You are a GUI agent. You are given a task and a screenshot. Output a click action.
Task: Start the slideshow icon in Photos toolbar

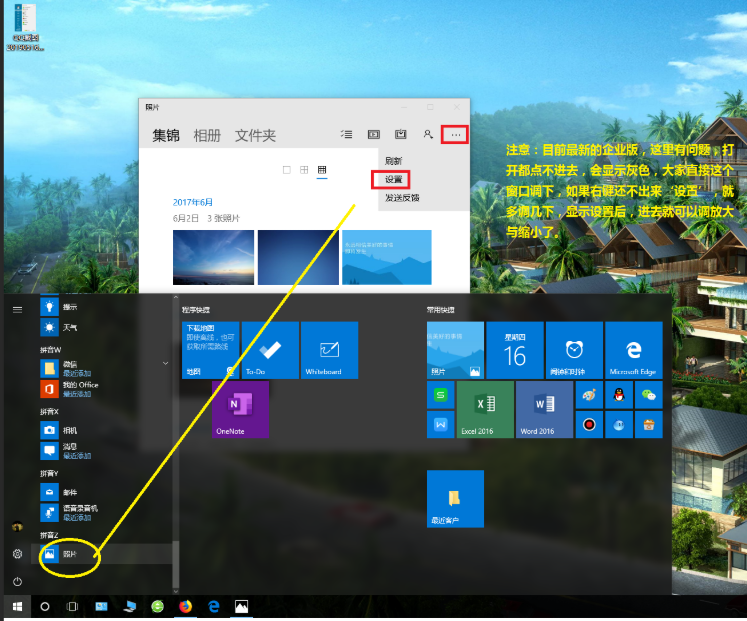[x=374, y=134]
